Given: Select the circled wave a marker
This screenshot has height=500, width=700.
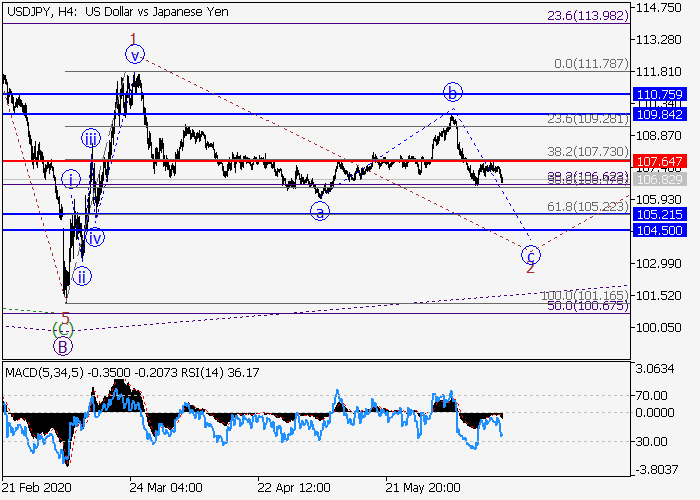Looking at the screenshot, I should [319, 211].
